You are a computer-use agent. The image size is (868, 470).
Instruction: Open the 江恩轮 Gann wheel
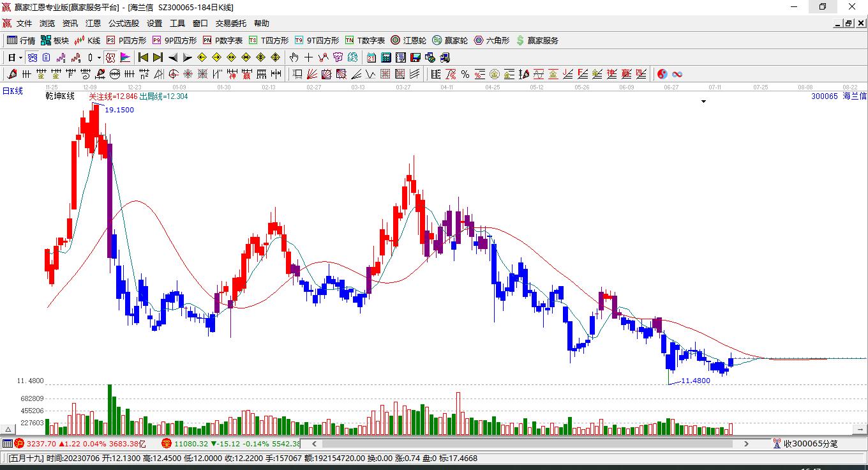(x=408, y=40)
